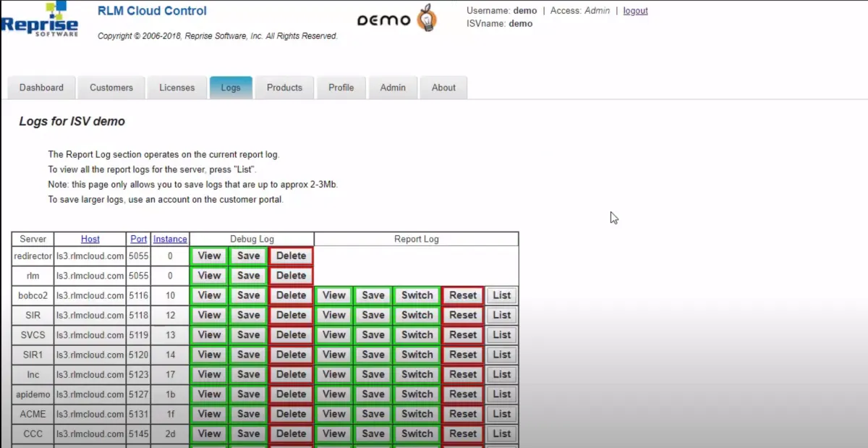
Task: Save debug log for CCC server
Action: click(x=248, y=434)
